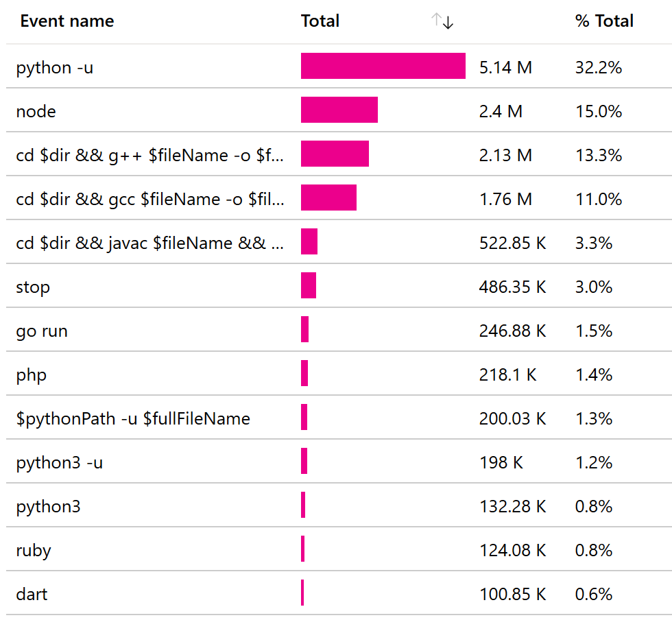Click the pink bar for python -u

pyautogui.click(x=383, y=67)
